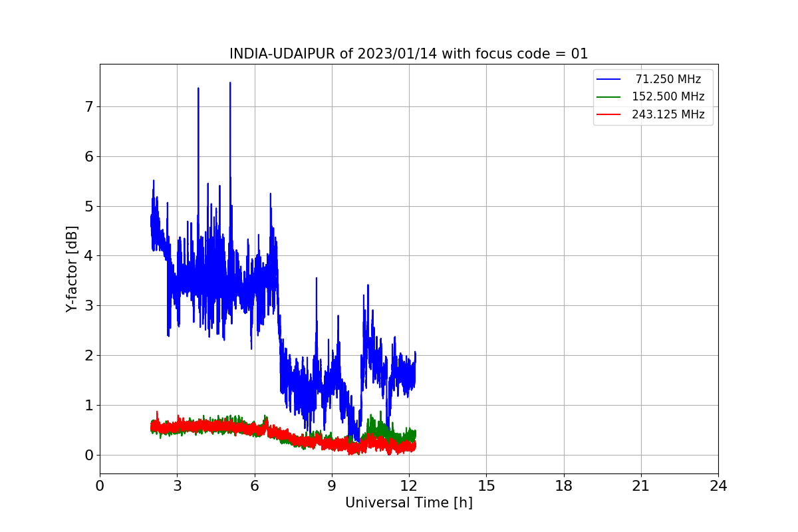The image size is (798, 532).
Task: Click x-axis tick label 24
Action: coord(718,486)
